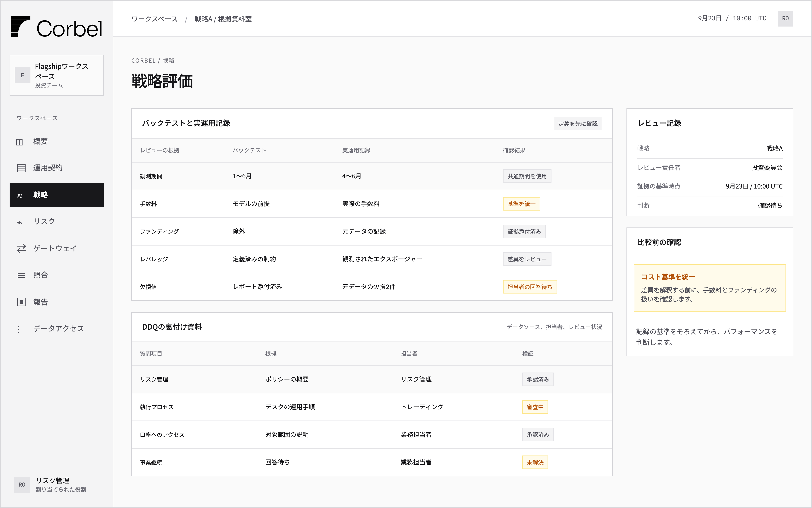Click the 確認待ち judgment value

pos(770,205)
